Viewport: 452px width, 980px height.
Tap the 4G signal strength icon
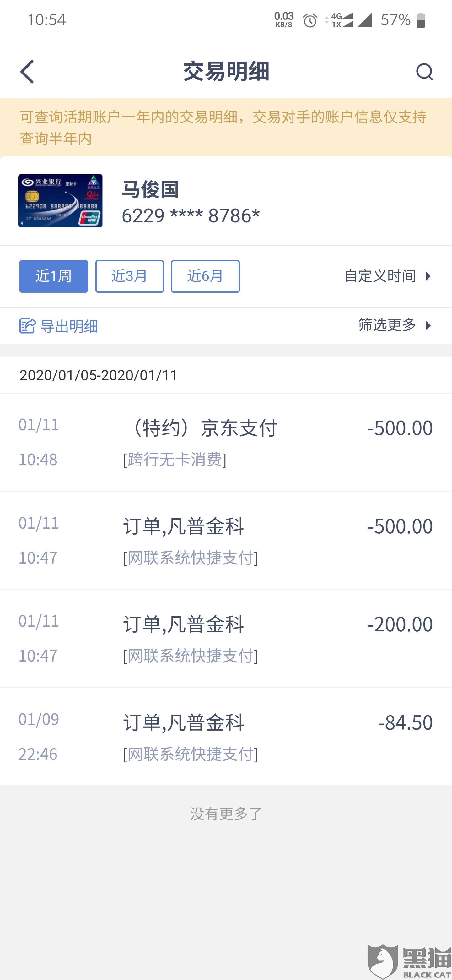click(x=342, y=20)
